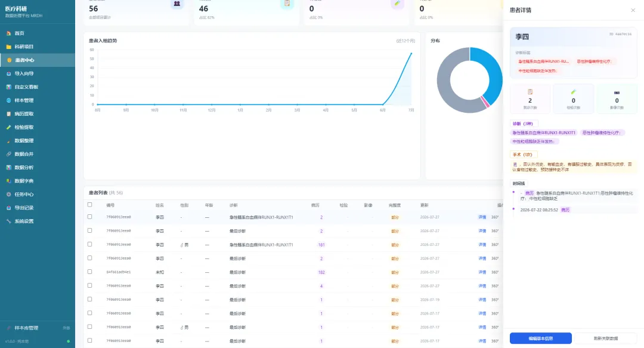Check the row with 病历 count 181
644x348 pixels.
(89, 244)
